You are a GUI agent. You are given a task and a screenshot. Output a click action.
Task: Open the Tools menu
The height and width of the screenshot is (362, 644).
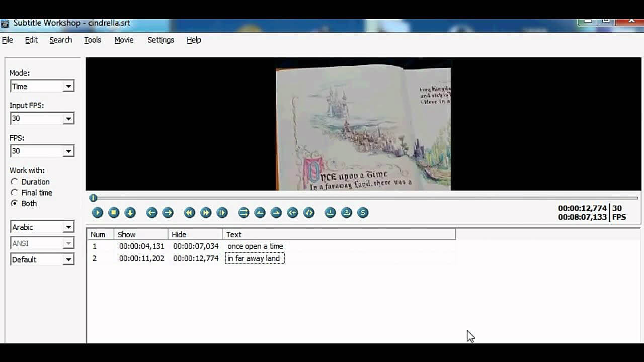[93, 40]
